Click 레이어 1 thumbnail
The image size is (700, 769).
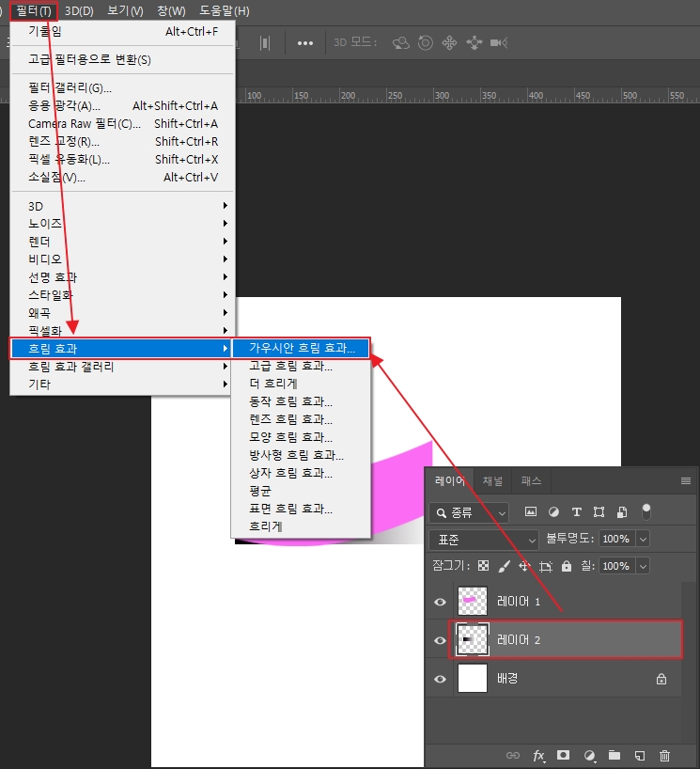click(x=473, y=602)
